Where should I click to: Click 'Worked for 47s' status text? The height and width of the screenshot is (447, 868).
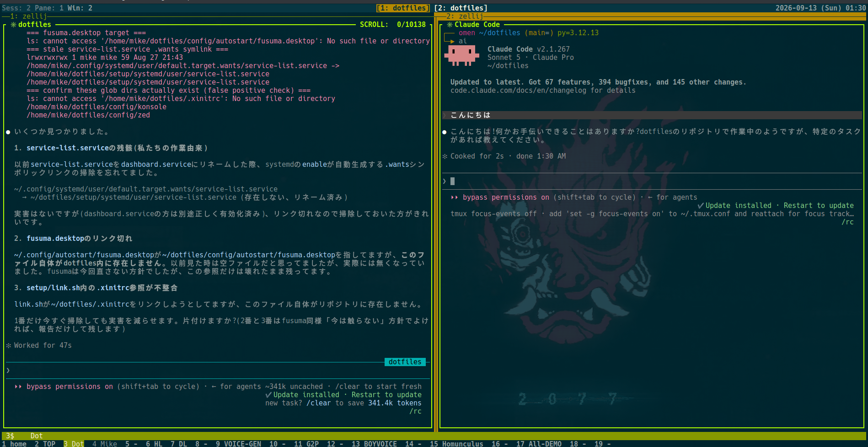coord(43,346)
